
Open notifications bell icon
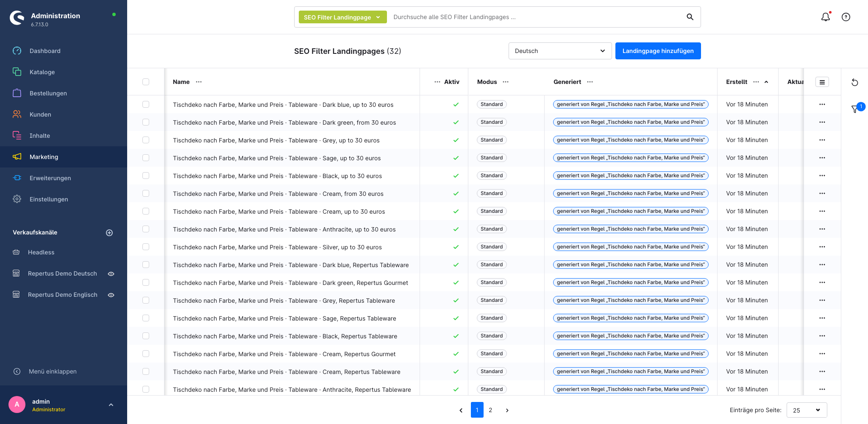click(825, 17)
